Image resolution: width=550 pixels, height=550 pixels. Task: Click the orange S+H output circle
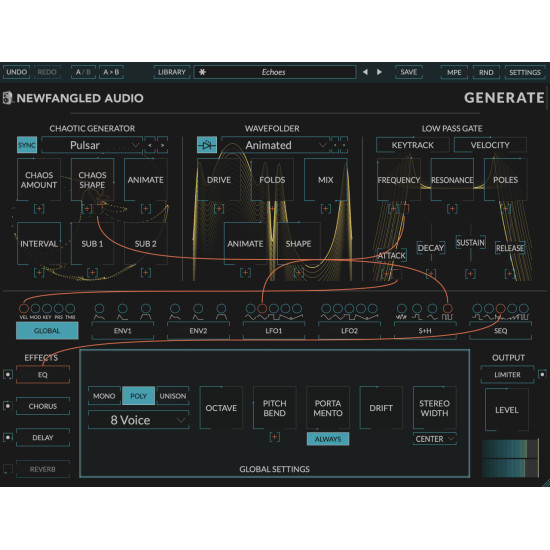click(x=448, y=308)
